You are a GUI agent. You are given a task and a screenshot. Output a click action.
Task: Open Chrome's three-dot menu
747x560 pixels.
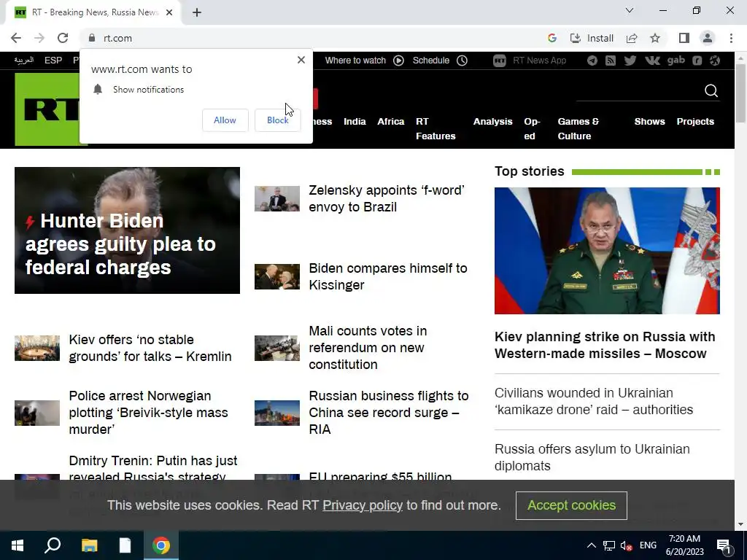point(731,38)
